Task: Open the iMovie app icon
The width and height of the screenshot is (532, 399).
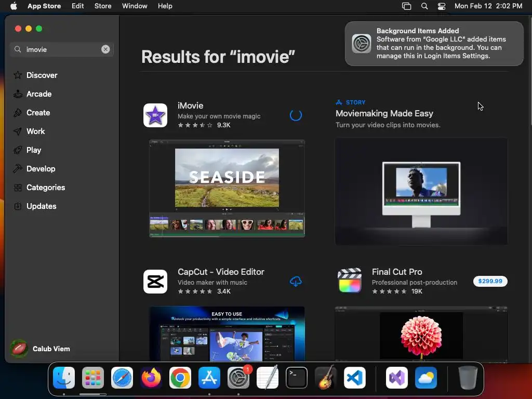Action: click(155, 115)
